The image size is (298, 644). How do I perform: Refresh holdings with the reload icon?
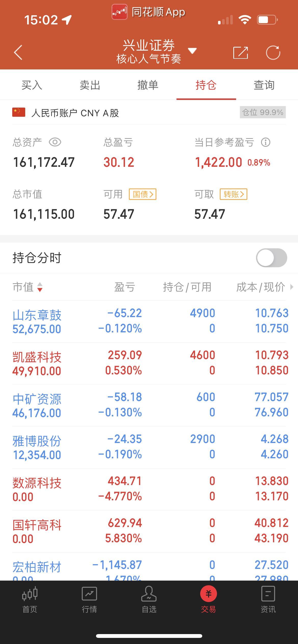click(273, 53)
